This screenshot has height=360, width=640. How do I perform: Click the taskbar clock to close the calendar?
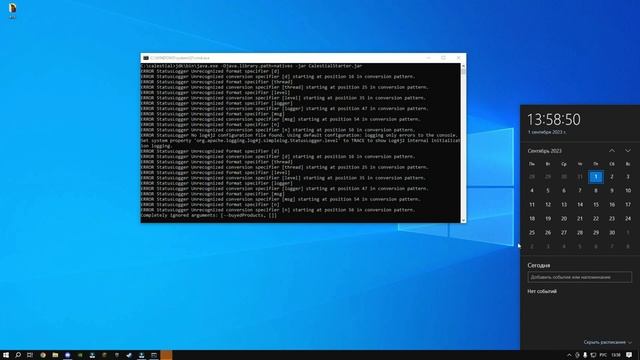[x=616, y=355]
